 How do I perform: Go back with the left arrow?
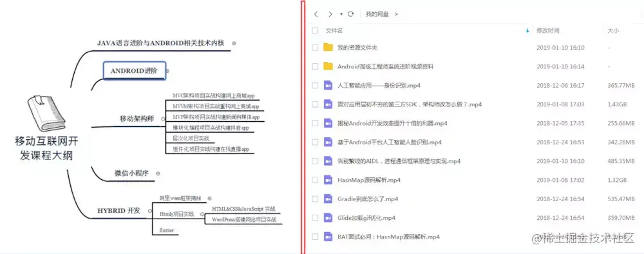pyautogui.click(x=316, y=14)
